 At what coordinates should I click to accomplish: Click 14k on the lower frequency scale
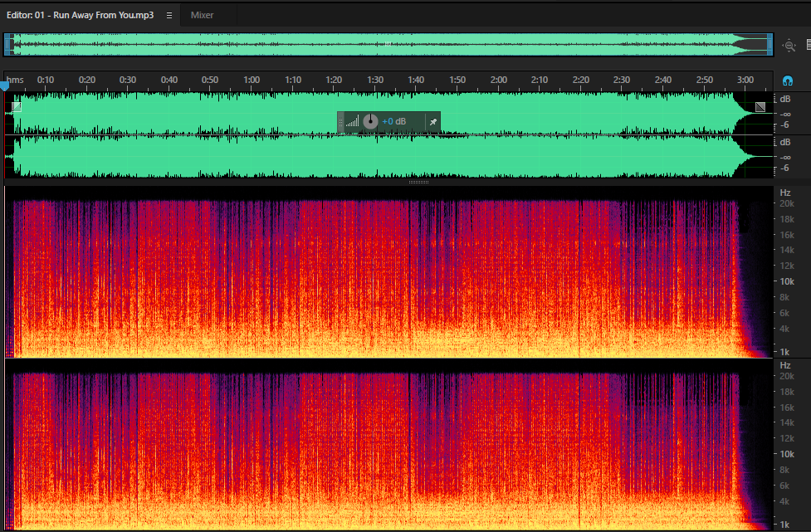(x=787, y=422)
